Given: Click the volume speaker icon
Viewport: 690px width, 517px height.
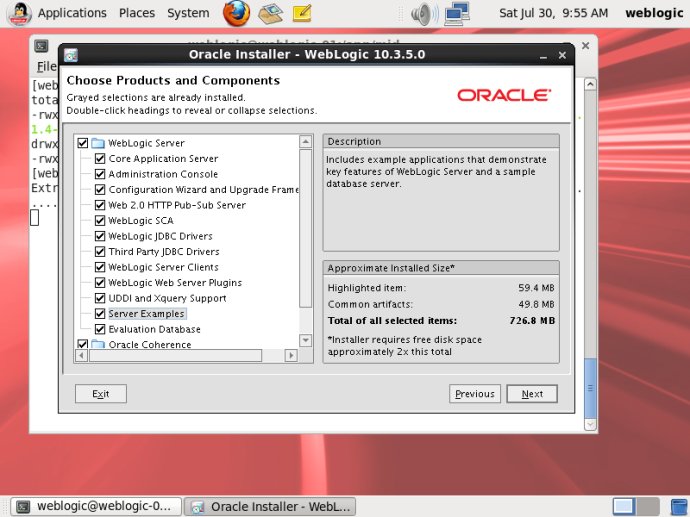Looking at the screenshot, I should (x=424, y=14).
